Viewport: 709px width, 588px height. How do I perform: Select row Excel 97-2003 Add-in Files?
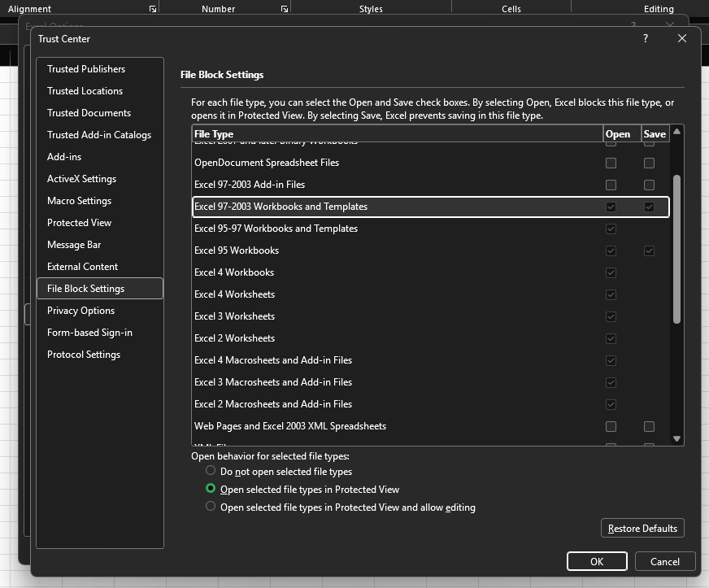tap(430, 185)
